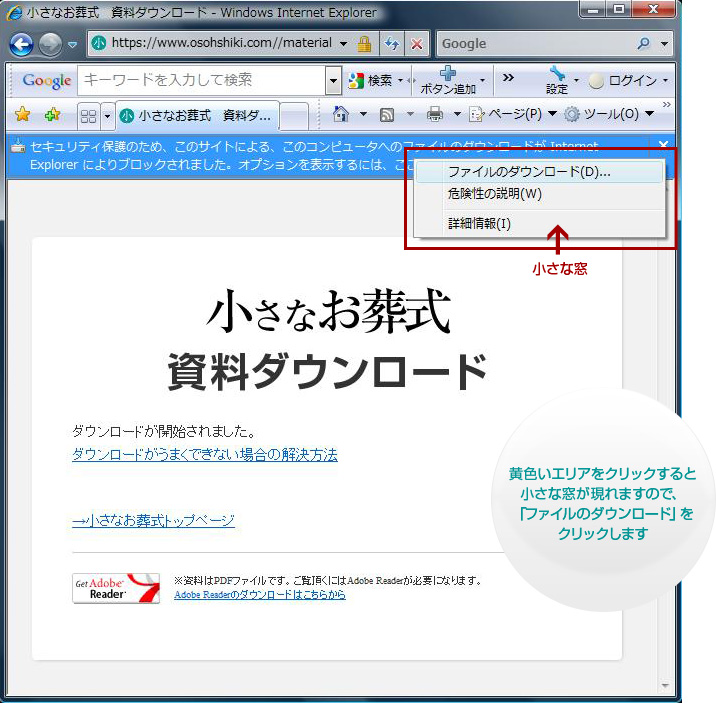Open the ツール(O) menu

[609, 114]
